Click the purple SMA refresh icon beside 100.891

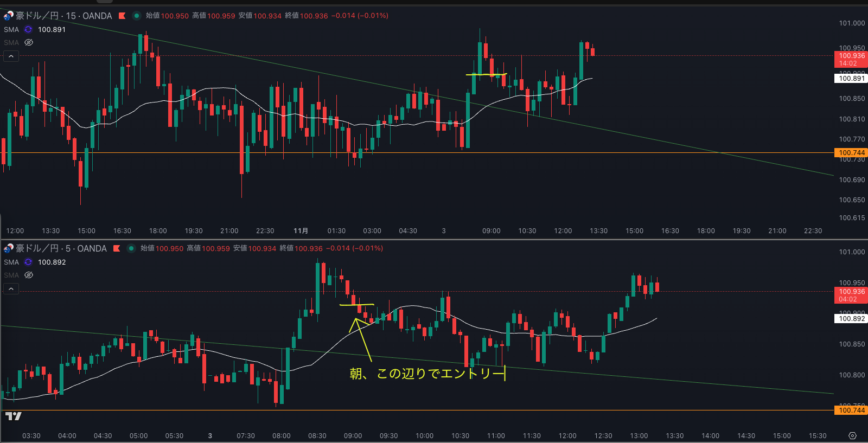point(28,29)
